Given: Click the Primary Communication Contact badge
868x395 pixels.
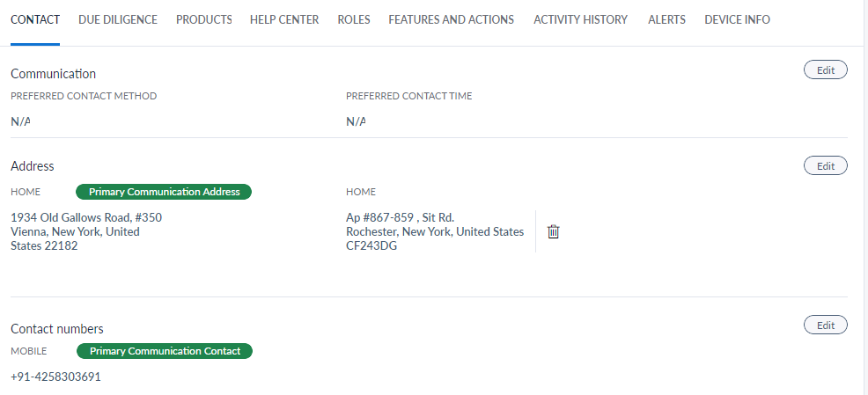Looking at the screenshot, I should tap(165, 351).
